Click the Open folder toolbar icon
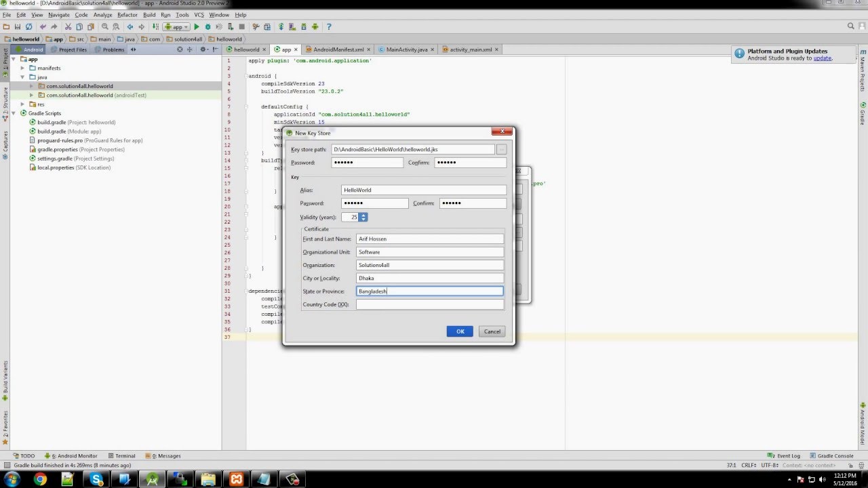The height and width of the screenshot is (488, 868). click(x=6, y=26)
